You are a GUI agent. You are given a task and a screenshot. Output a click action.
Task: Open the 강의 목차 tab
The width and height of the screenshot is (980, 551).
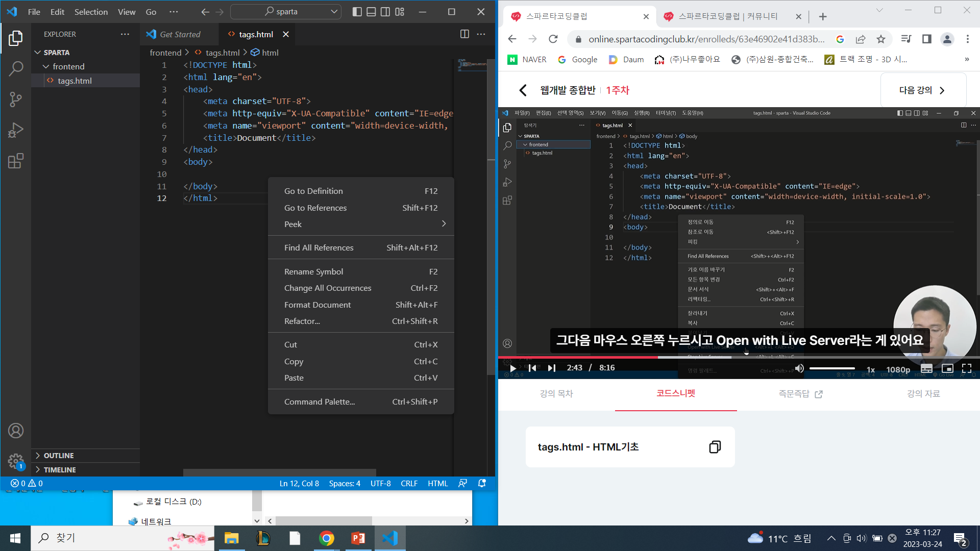click(x=556, y=394)
